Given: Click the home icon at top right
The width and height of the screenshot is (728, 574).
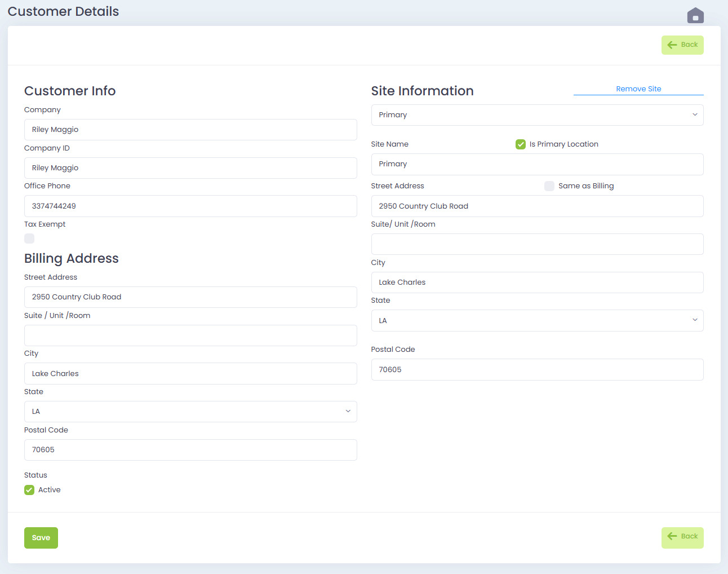Looking at the screenshot, I should coord(695,16).
